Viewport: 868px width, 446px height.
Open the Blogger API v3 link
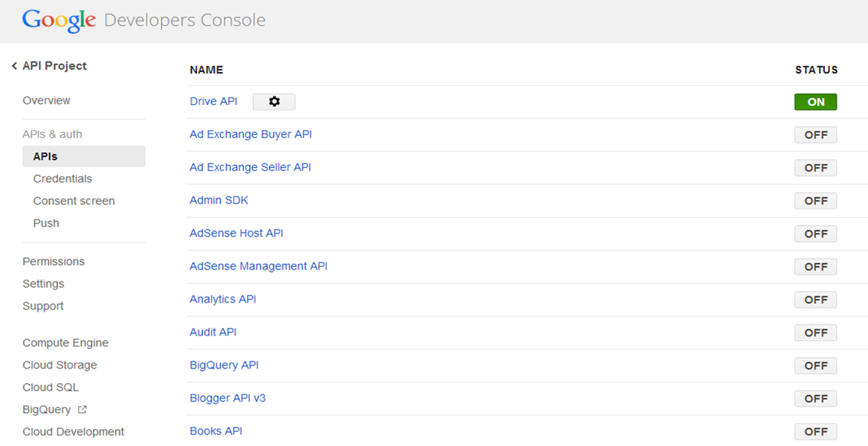[228, 398]
